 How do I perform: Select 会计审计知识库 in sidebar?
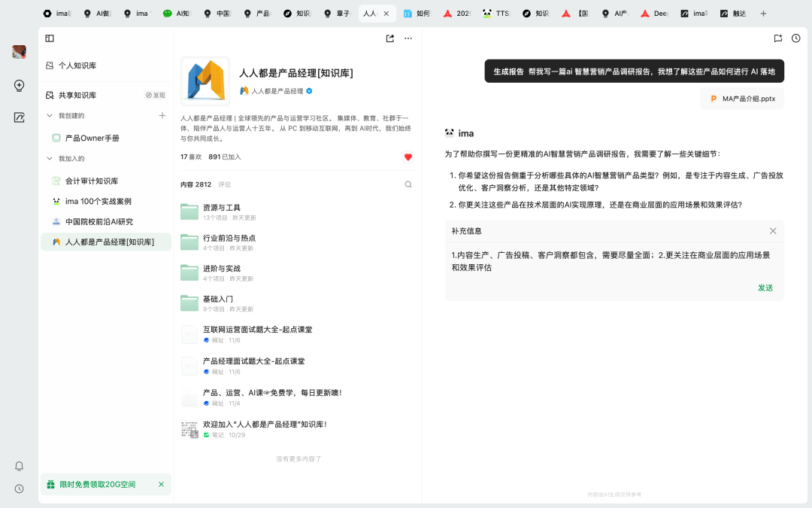[x=91, y=181]
